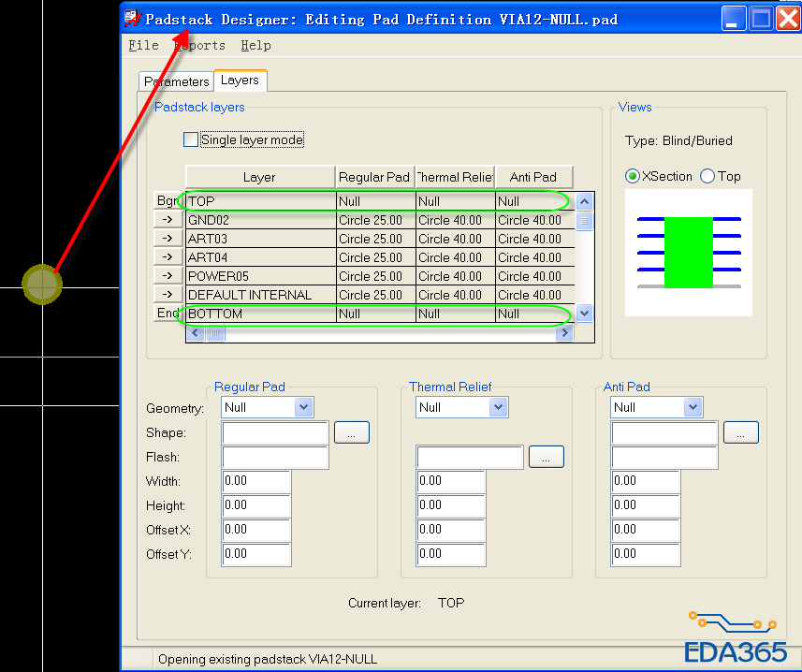802x672 pixels.
Task: Select the XSection view radio button
Action: click(633, 177)
